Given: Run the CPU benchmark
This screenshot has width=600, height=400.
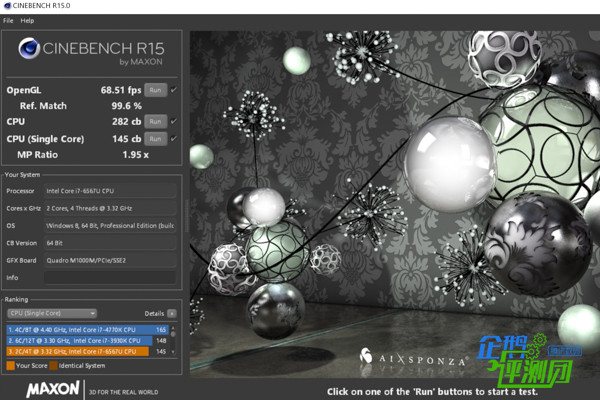Looking at the screenshot, I should [155, 121].
